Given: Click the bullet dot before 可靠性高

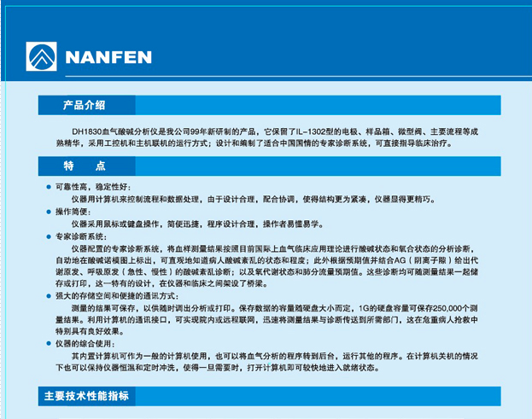Looking at the screenshot, I should point(49,186).
